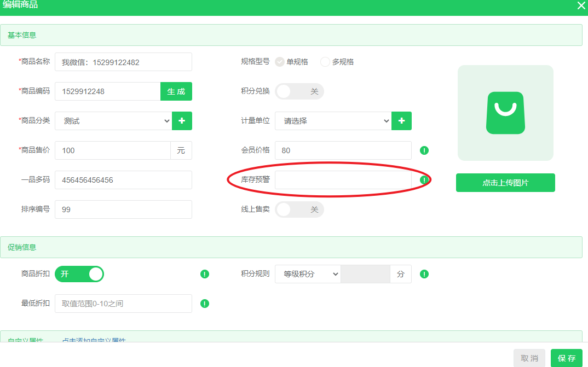Turn on the 线上售卖 switch
The image size is (588, 367).
[x=299, y=209]
